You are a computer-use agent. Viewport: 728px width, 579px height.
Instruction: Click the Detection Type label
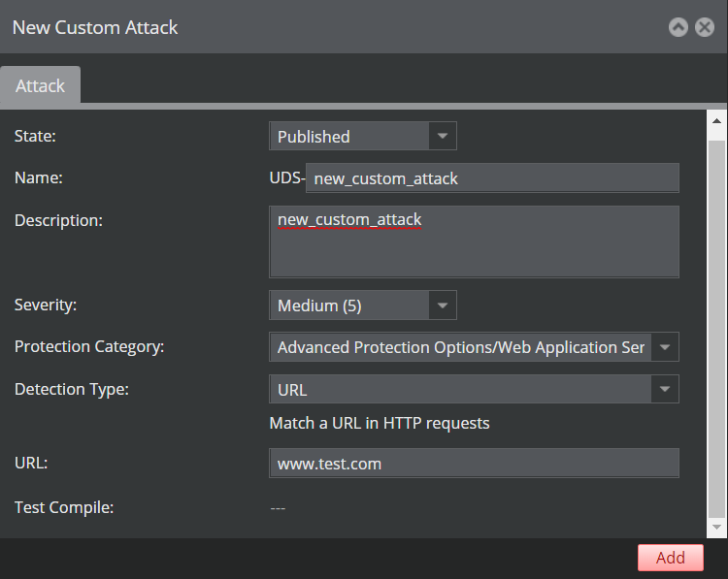coord(72,389)
